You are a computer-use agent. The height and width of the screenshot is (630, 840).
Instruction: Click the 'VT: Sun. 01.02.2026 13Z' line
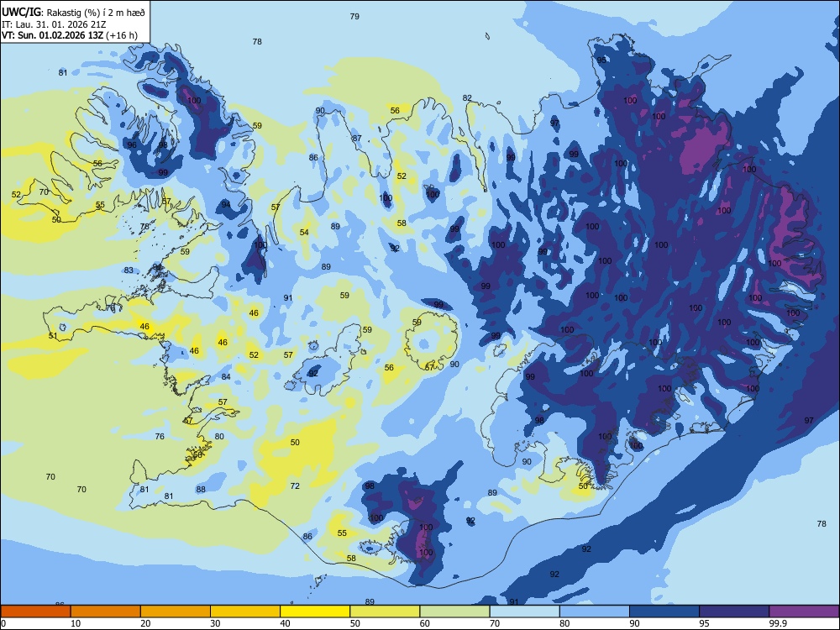click(x=52, y=35)
